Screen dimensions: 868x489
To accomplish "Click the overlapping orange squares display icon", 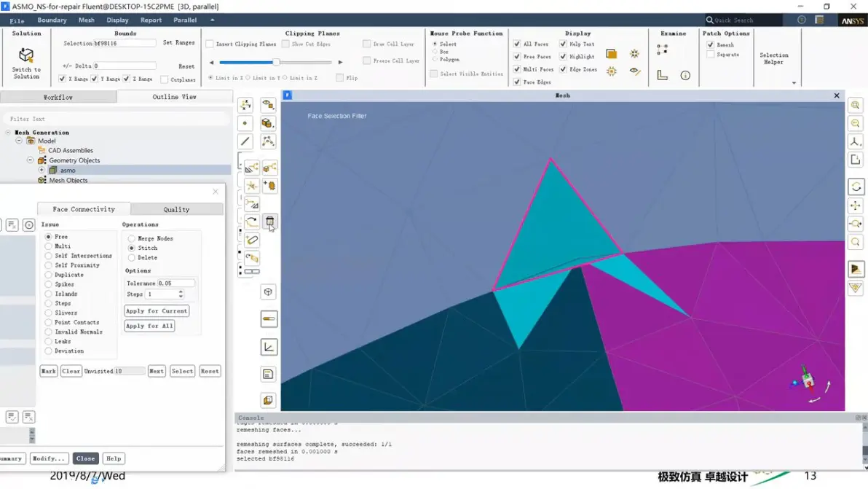I will (611, 54).
